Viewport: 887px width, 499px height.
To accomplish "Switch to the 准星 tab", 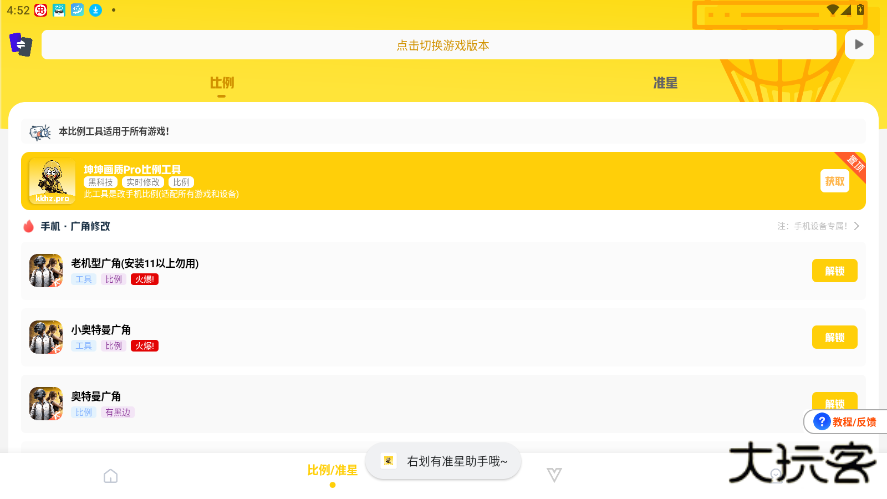I will pos(665,83).
